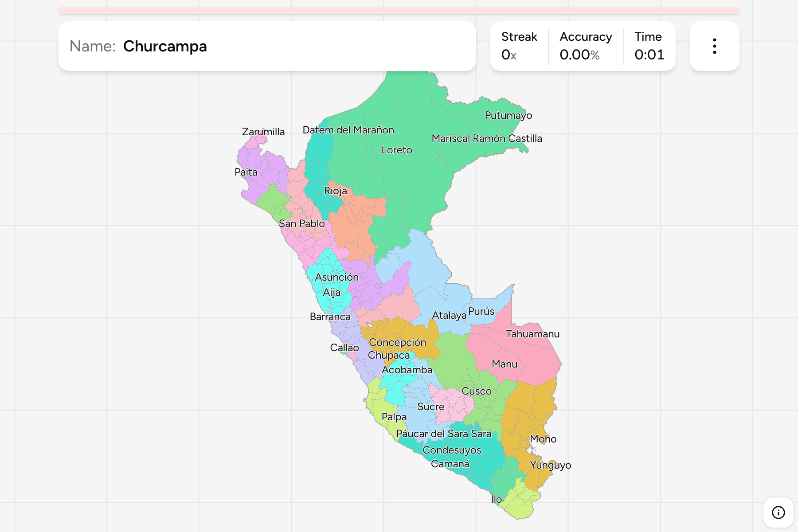Click the Ilo label
The image size is (798, 532).
497,499
